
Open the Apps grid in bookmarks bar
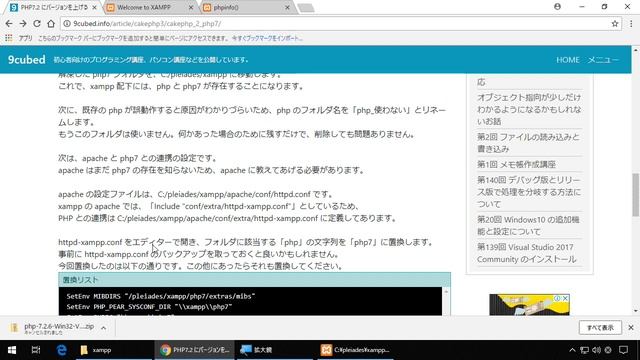pyautogui.click(x=9, y=38)
